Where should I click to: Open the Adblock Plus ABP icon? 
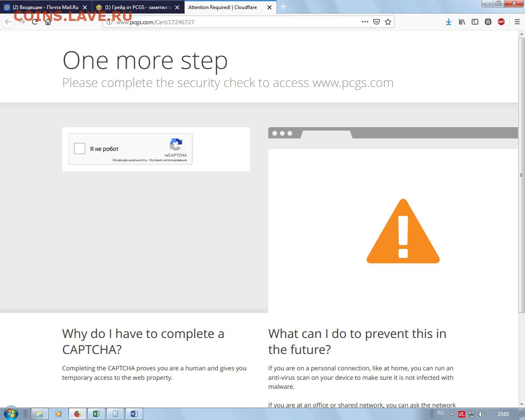coord(501,22)
